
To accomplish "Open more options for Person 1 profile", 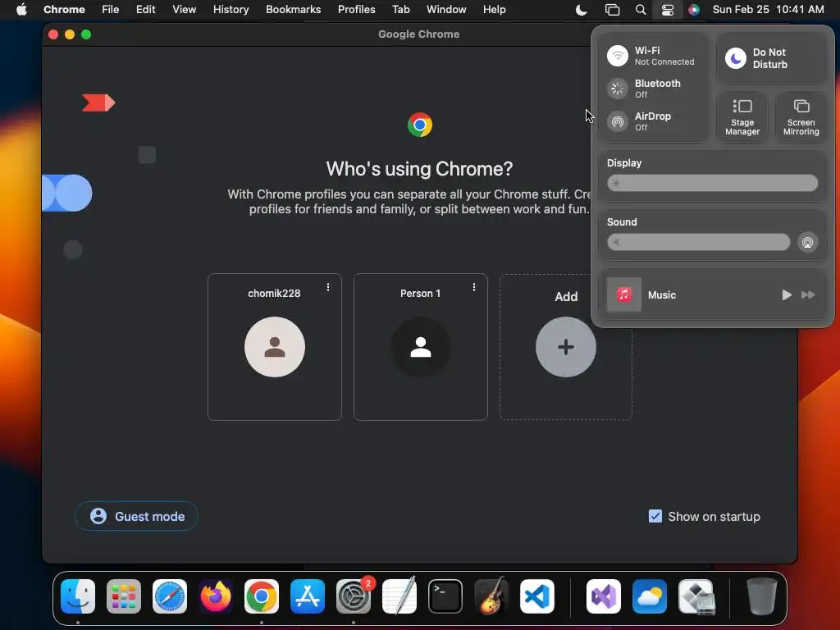I will pos(474,287).
